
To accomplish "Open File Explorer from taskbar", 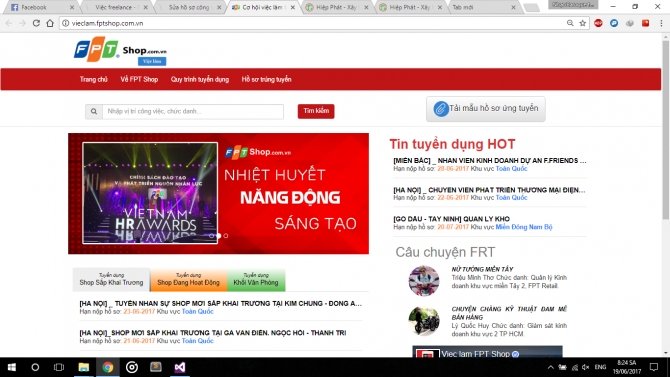I will click(83, 367).
